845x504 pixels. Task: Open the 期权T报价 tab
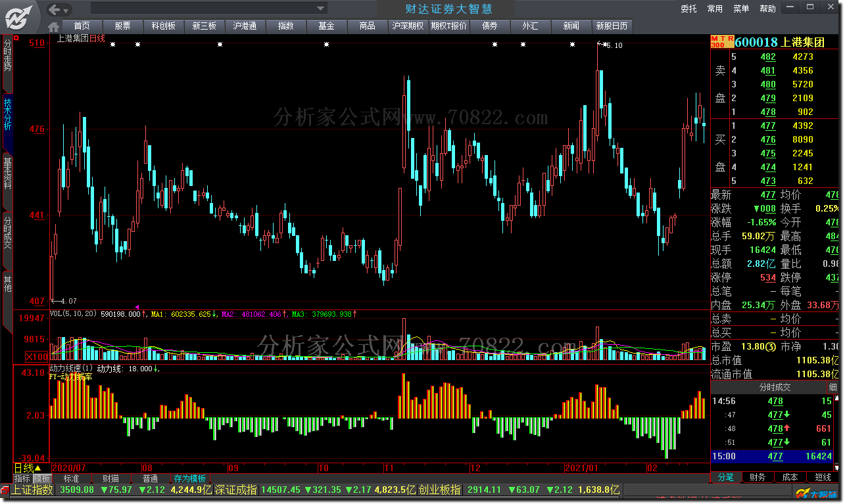[x=448, y=26]
